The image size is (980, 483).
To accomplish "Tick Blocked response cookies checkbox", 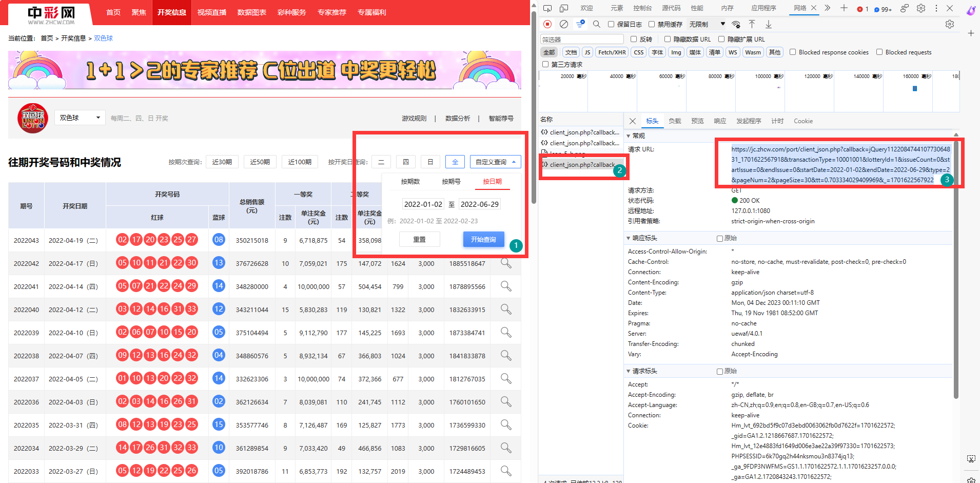I will point(793,52).
